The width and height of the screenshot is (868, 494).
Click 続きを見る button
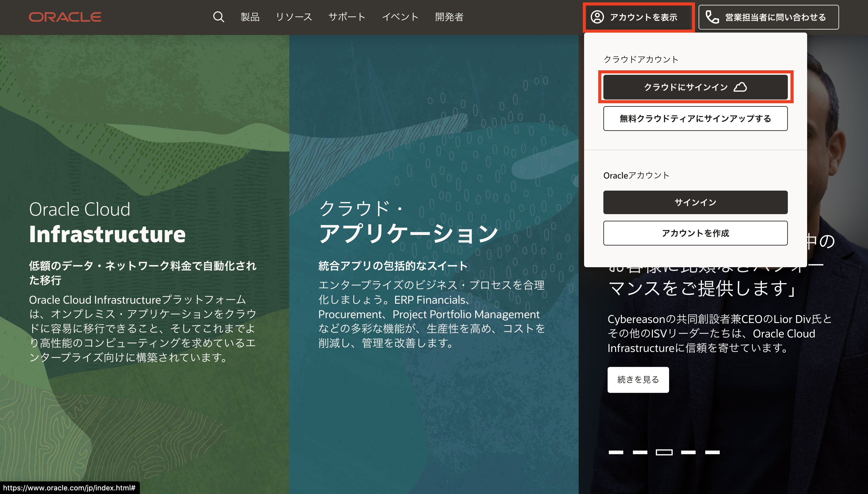(638, 380)
